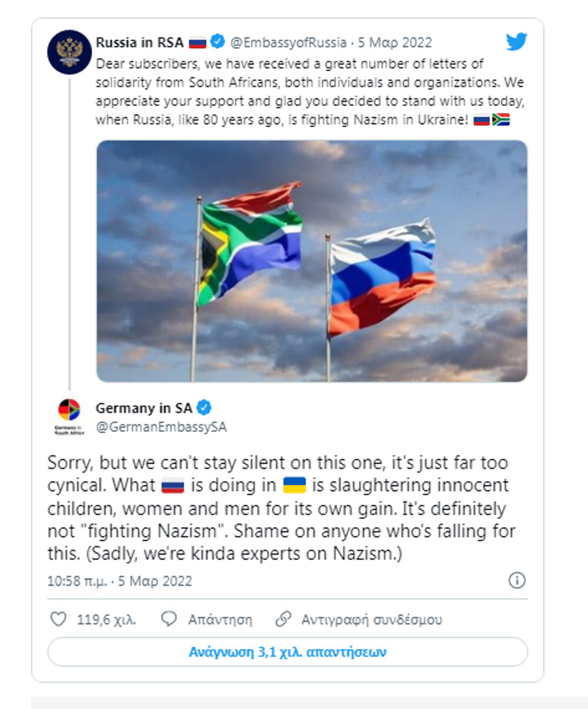This screenshot has height=709, width=588.
Task: Click the copy link chain icon
Action: 283,619
